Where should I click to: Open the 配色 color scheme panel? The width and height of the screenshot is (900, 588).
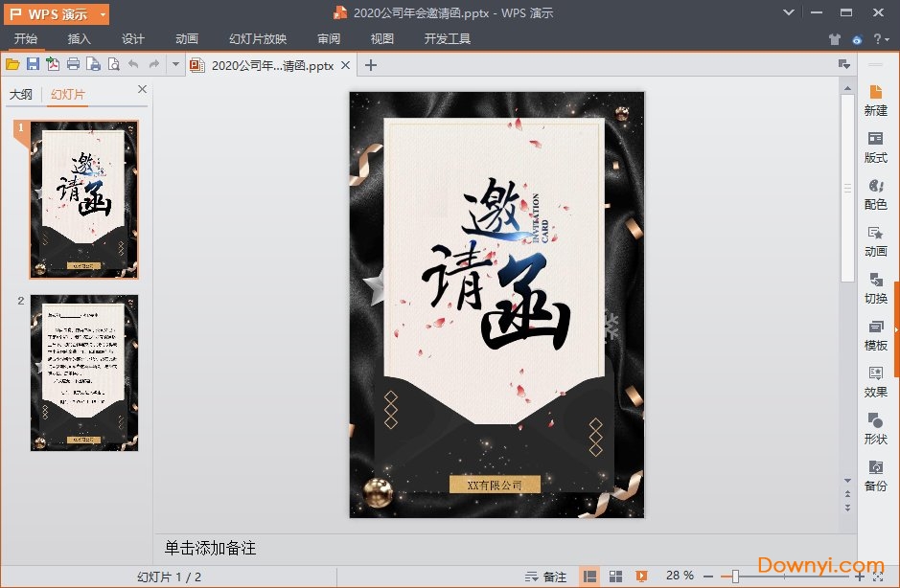coord(875,196)
